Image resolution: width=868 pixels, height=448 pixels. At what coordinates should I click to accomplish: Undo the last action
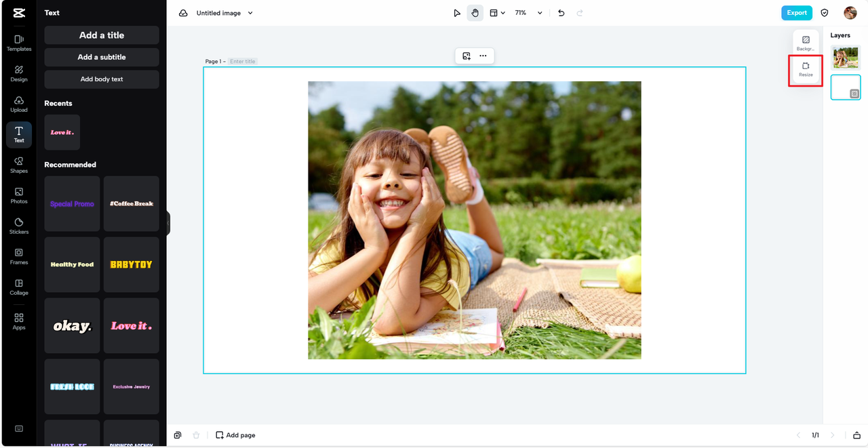pos(561,13)
